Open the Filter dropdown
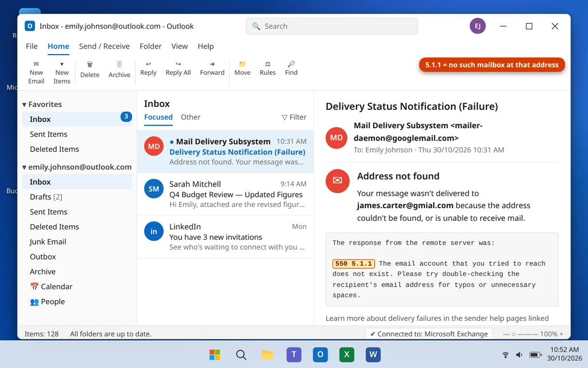This screenshot has height=368, width=588. [x=294, y=117]
